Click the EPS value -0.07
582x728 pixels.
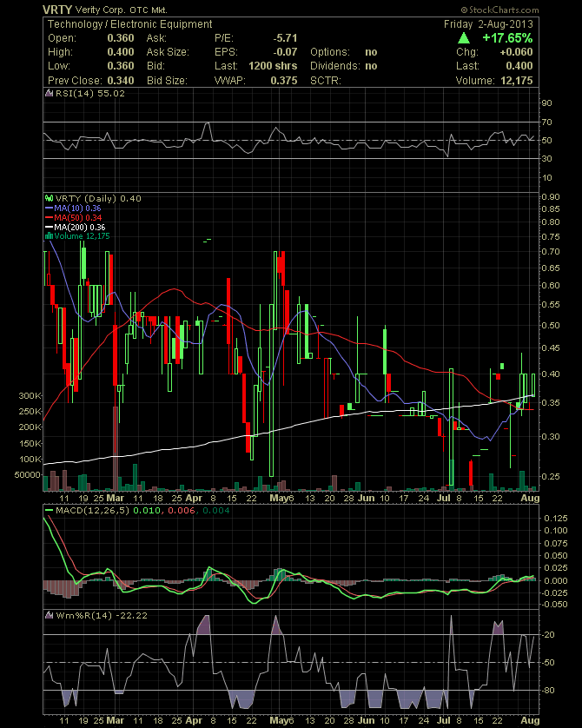pyautogui.click(x=285, y=52)
